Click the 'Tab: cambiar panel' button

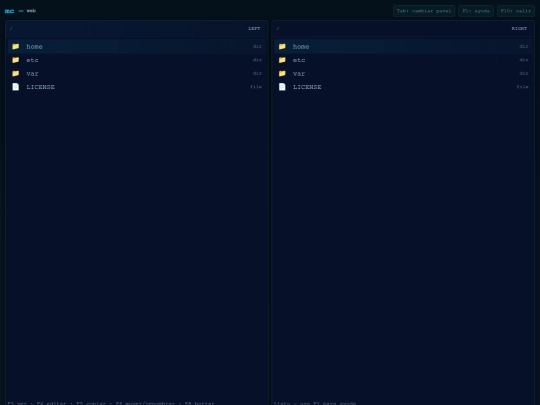point(424,11)
